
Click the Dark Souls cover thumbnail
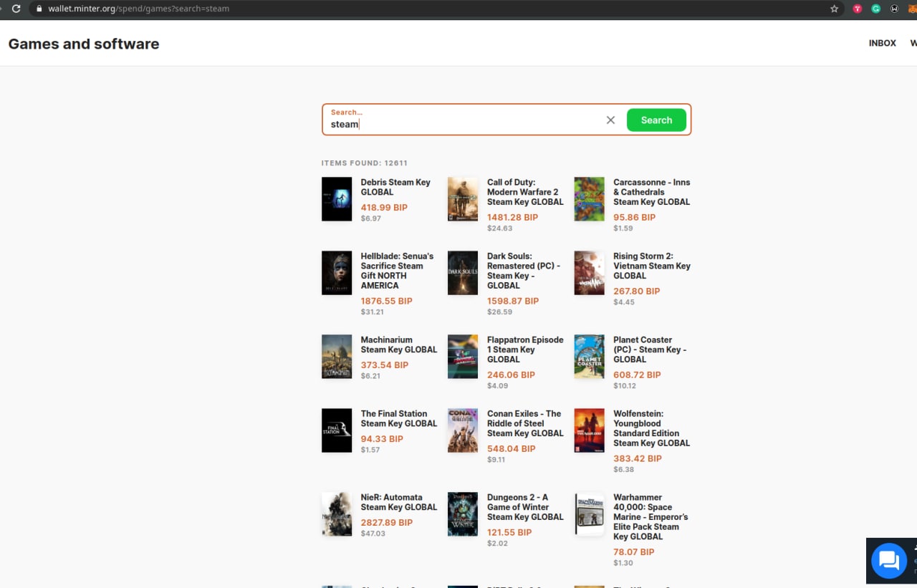coord(463,273)
